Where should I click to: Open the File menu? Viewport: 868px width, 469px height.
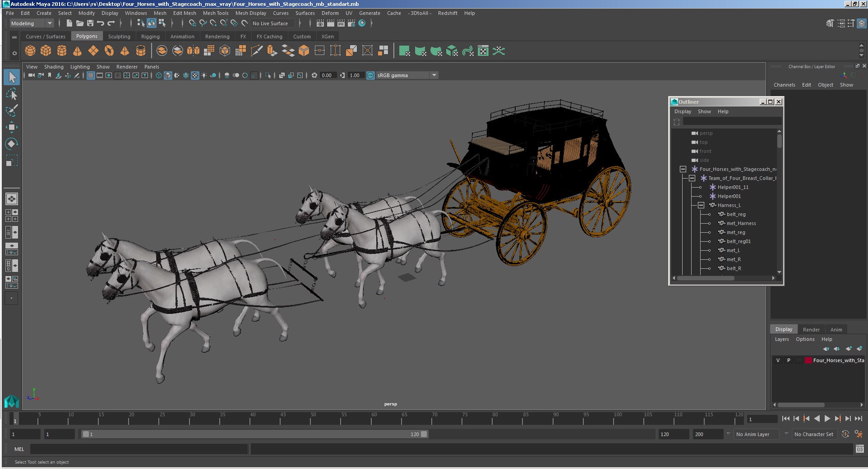(10, 13)
